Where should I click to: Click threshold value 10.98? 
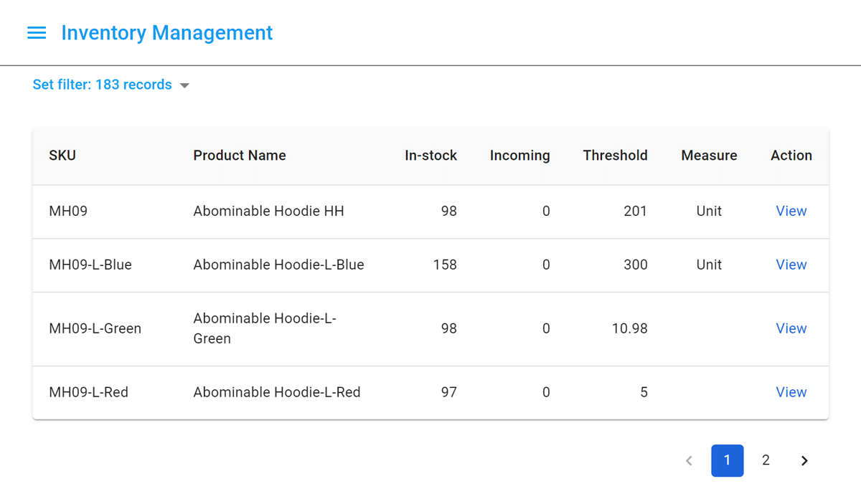[630, 328]
